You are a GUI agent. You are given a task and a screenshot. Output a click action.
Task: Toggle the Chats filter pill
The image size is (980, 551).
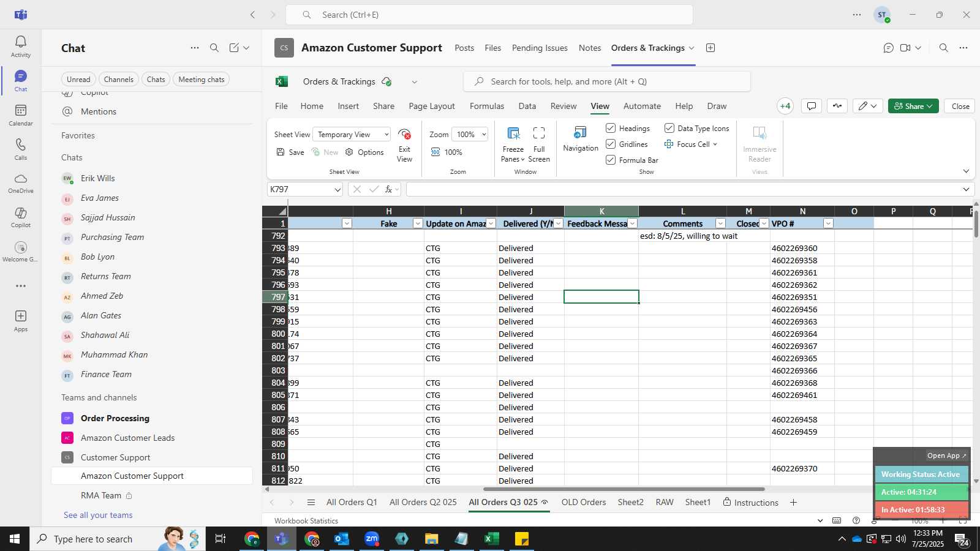tap(156, 79)
